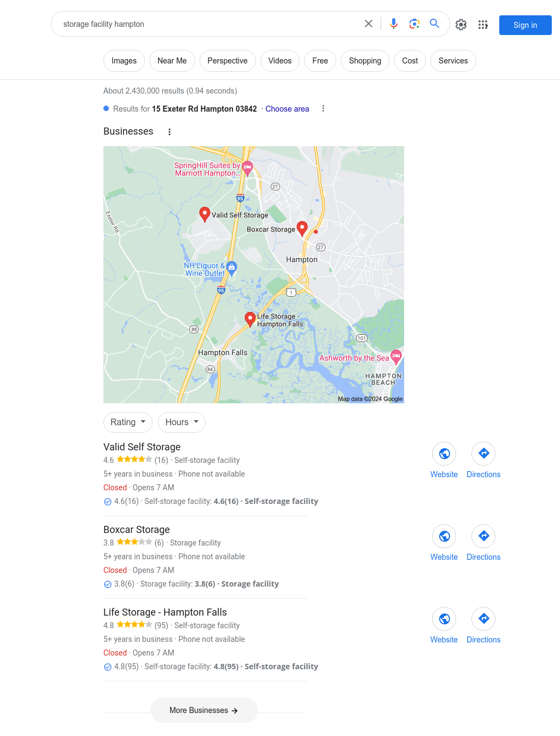Select Valid Self Storage map pin
Viewport: 560px width, 736px height.
(x=205, y=214)
